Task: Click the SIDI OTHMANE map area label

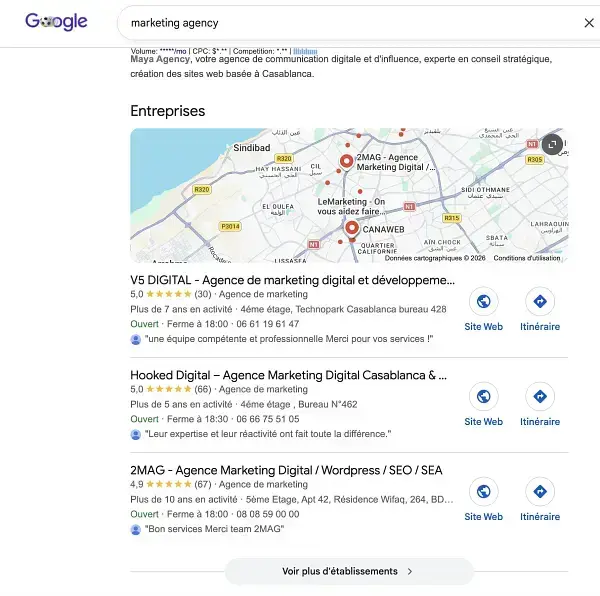Action: pos(485,192)
